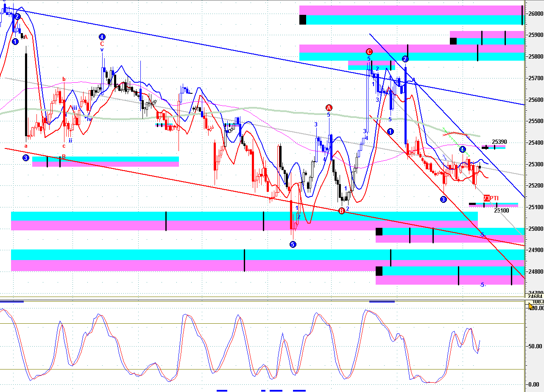
Task: Click the 50.00 oscillator level label
Action: pyautogui.click(x=534, y=347)
